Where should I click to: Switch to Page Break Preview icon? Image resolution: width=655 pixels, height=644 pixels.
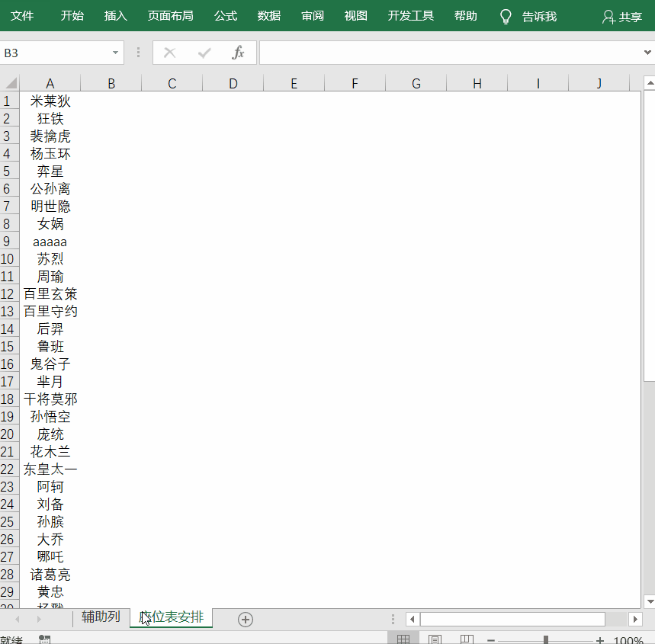(467, 639)
